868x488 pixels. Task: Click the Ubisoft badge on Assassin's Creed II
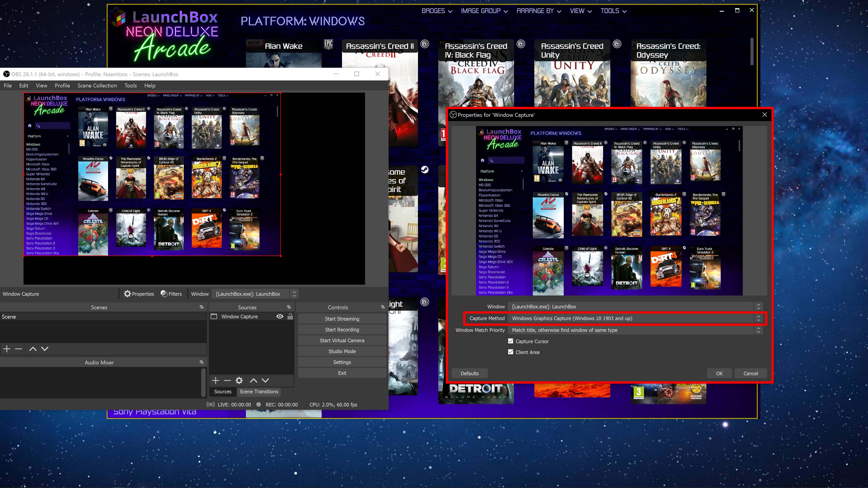point(425,44)
